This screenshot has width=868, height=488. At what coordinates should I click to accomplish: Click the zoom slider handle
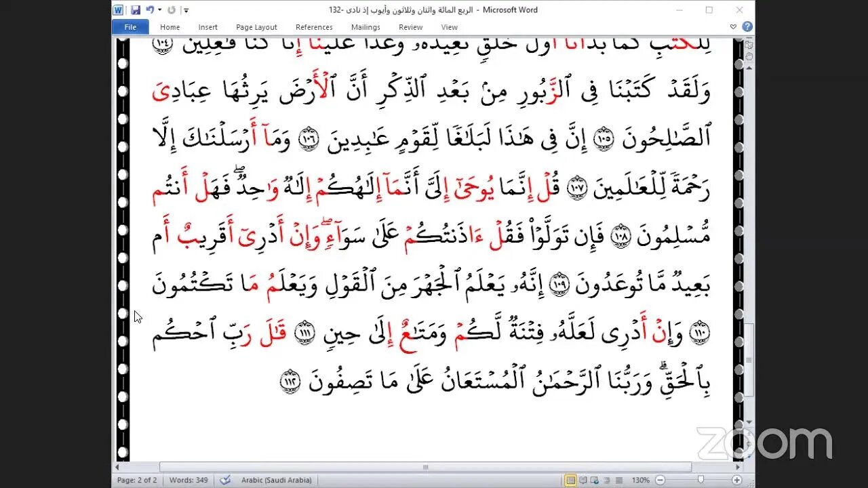pos(701,481)
